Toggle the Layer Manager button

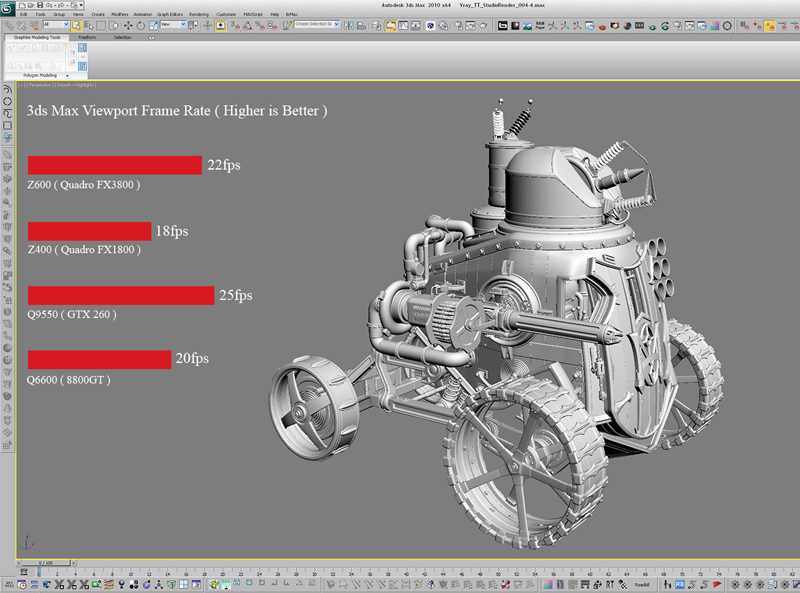pos(377,25)
